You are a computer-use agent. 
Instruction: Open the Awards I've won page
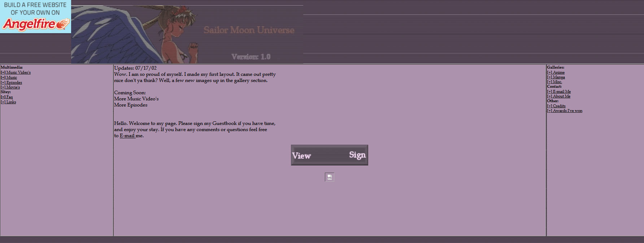pyautogui.click(x=565, y=110)
